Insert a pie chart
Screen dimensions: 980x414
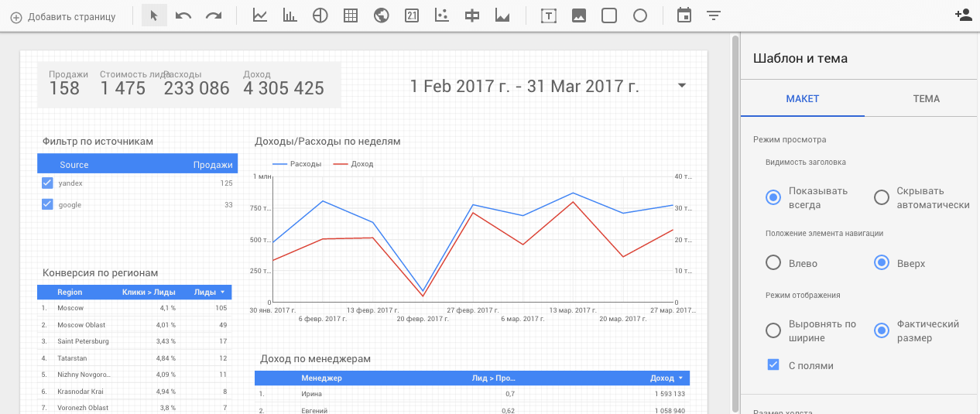[x=320, y=15]
